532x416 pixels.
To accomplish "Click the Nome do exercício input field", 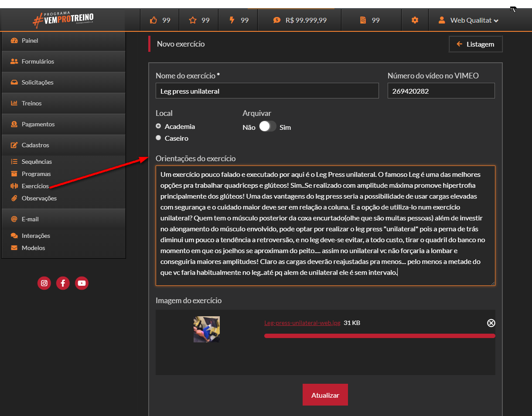I will (267, 91).
